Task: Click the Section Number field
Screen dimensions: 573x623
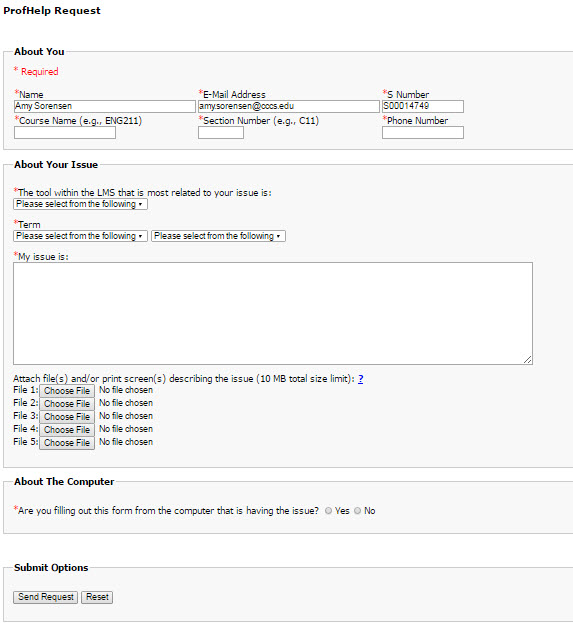Action: [x=221, y=133]
